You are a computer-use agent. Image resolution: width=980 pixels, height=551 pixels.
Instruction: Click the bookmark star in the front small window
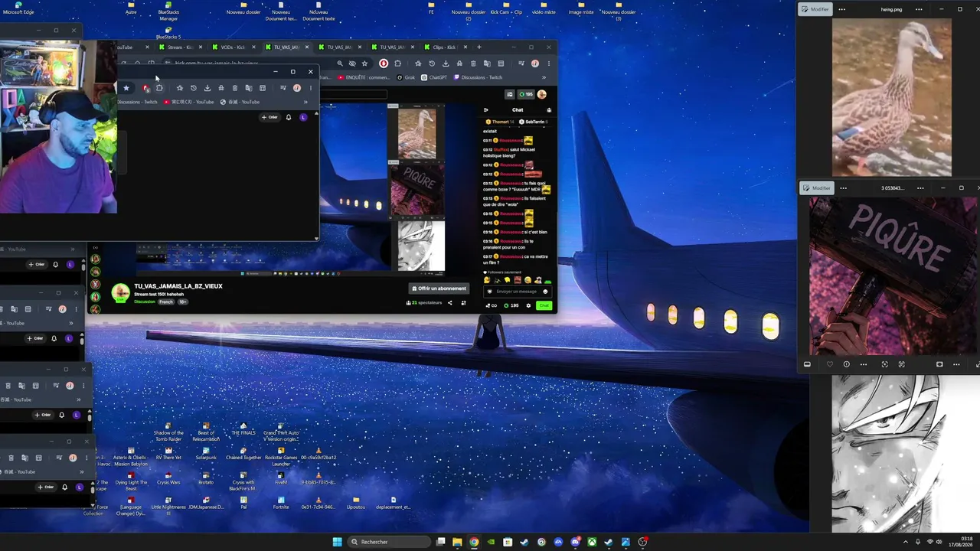tap(126, 88)
